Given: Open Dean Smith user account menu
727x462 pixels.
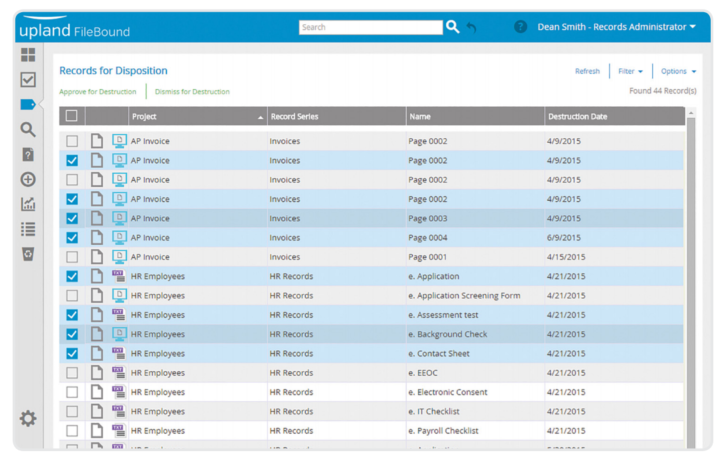Looking at the screenshot, I should click(x=616, y=27).
